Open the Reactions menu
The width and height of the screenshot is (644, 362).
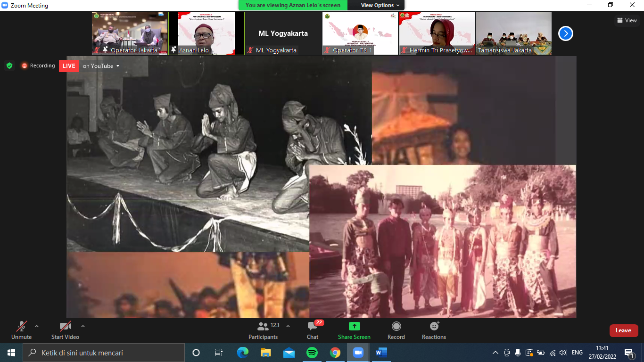(434, 330)
